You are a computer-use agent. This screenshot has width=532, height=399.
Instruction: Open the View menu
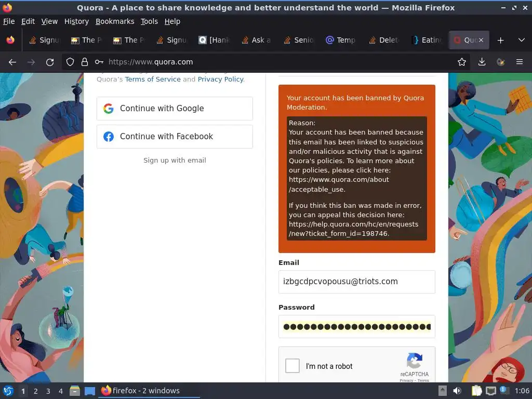(x=49, y=21)
